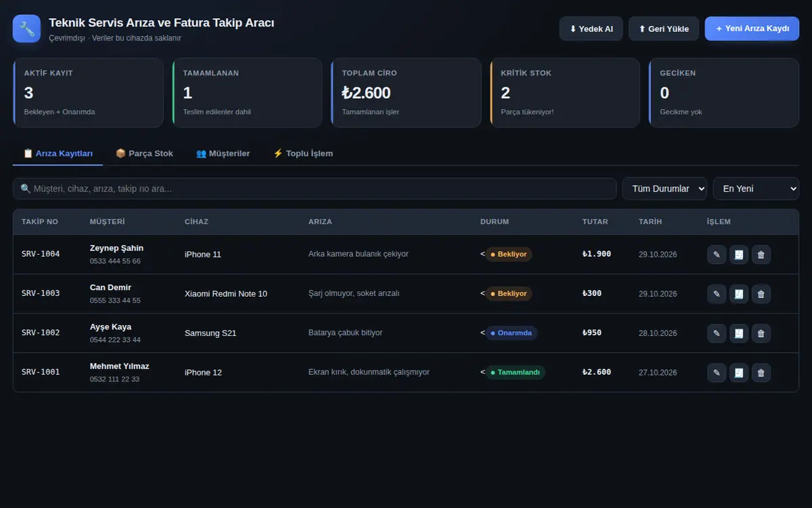This screenshot has width=812, height=508.
Task: Edit Can Demir's record with the pencil icon
Action: click(x=717, y=294)
